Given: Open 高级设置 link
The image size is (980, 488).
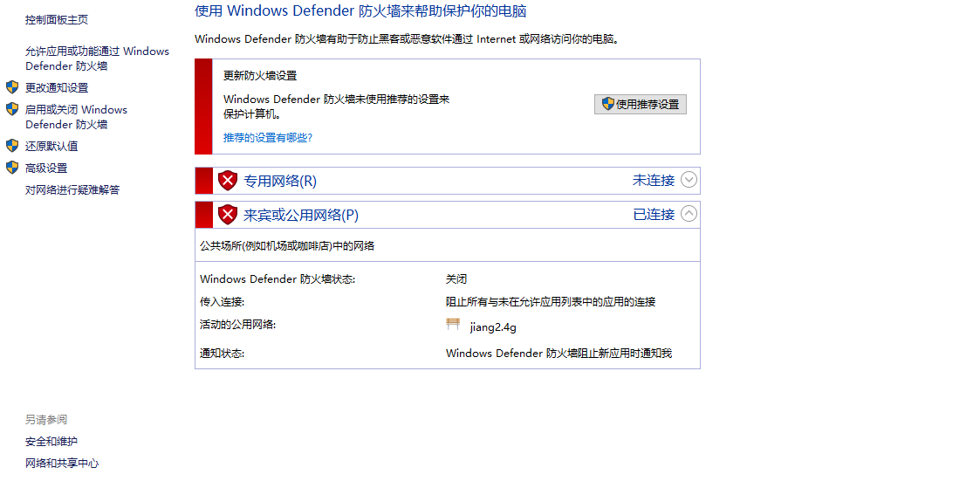Looking at the screenshot, I should point(45,168).
